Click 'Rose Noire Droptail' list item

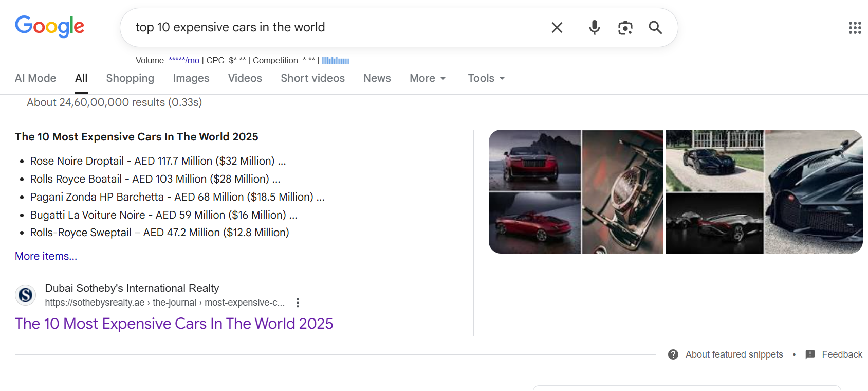pos(158,161)
